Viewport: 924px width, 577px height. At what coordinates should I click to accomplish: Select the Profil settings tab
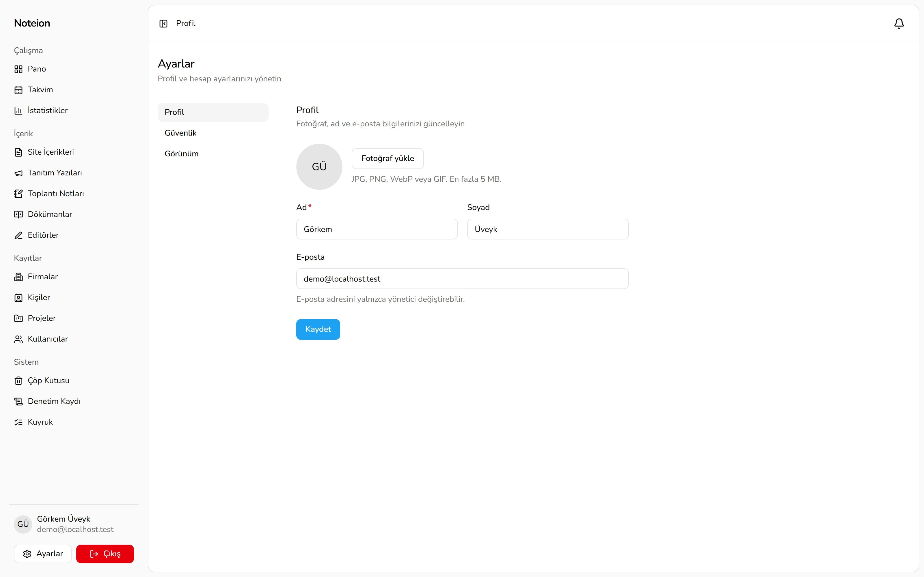(213, 112)
